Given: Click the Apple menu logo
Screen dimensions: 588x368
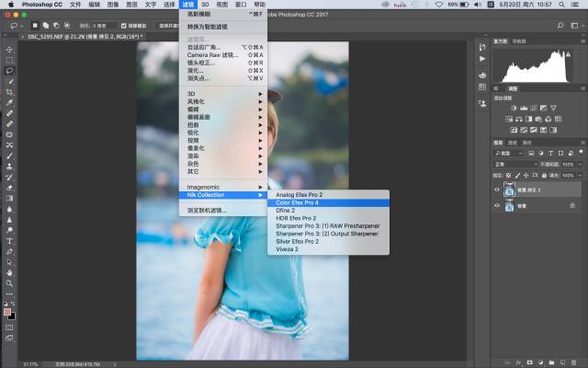Looking at the screenshot, I should [x=11, y=5].
